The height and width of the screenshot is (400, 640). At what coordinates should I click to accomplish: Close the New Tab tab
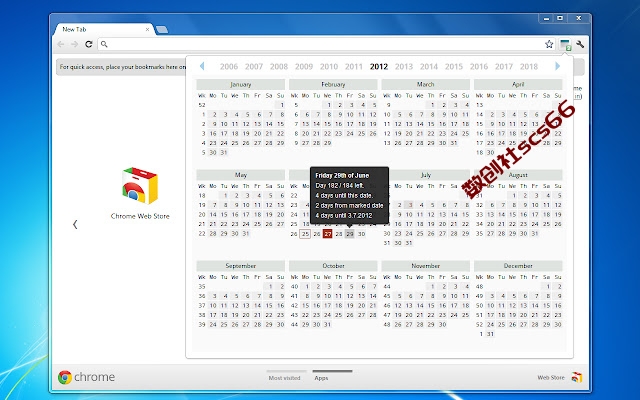(x=147, y=29)
